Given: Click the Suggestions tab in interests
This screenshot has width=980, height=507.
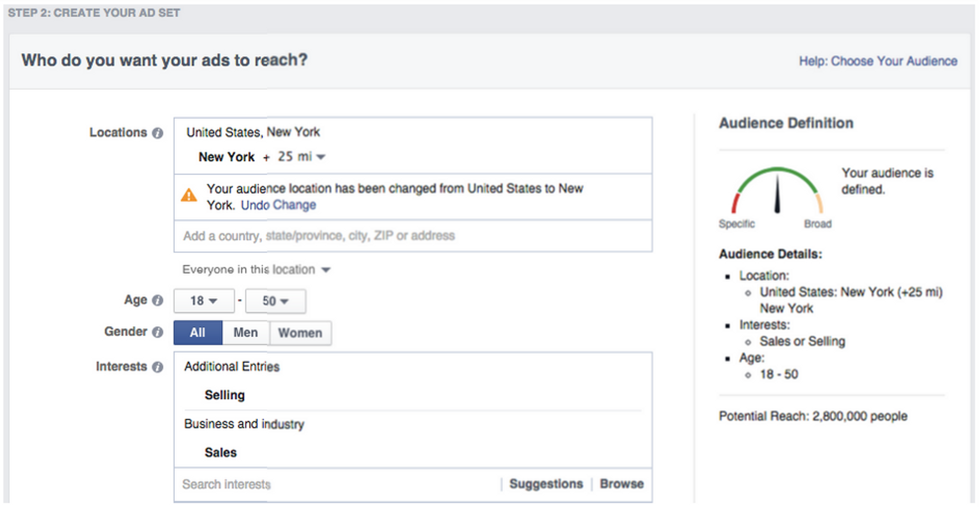Looking at the screenshot, I should (546, 484).
